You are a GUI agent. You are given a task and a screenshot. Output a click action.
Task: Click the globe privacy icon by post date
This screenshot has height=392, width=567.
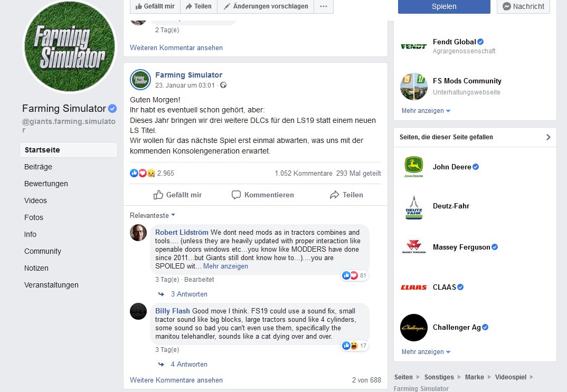(223, 85)
